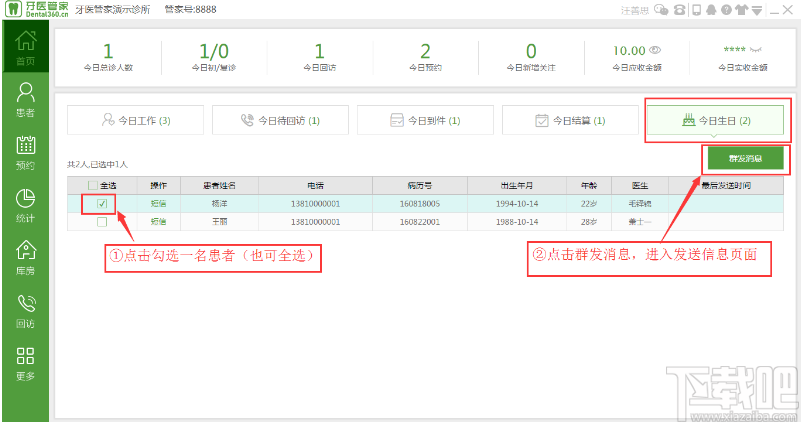
Task: Uncheck the checkbox for patient 杨洋
Action: tap(102, 204)
